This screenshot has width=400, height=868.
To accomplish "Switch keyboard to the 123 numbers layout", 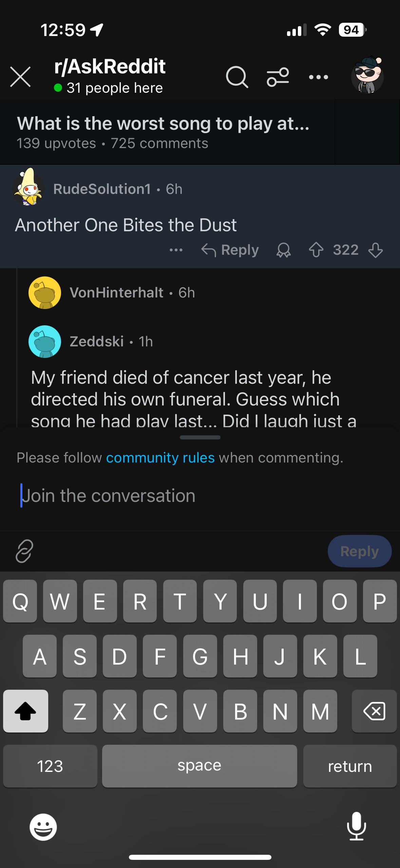I will [50, 766].
